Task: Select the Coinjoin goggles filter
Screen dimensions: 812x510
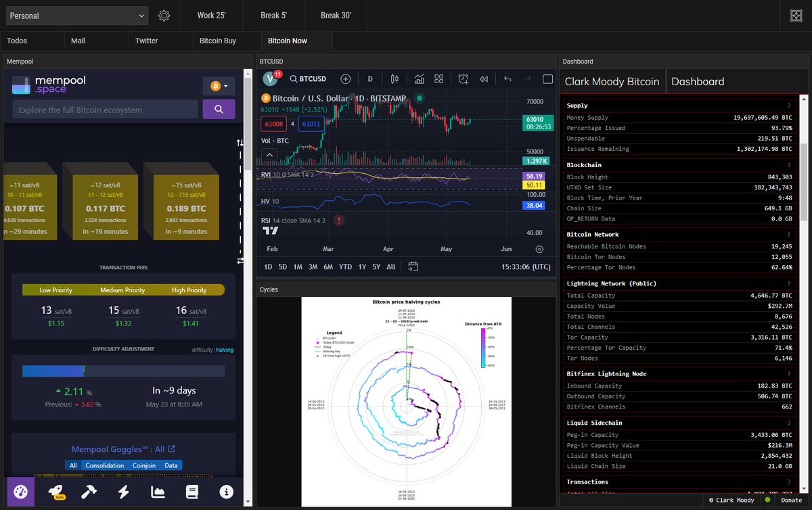Action: click(x=144, y=465)
